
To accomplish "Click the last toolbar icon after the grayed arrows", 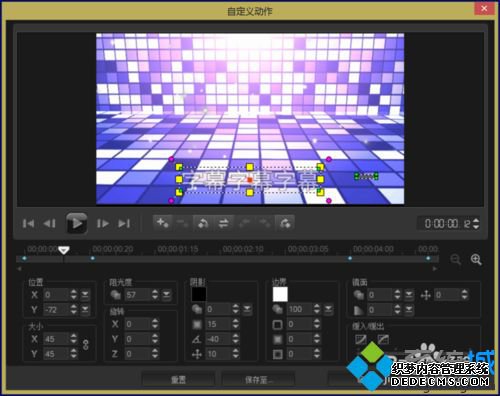I will point(285,223).
